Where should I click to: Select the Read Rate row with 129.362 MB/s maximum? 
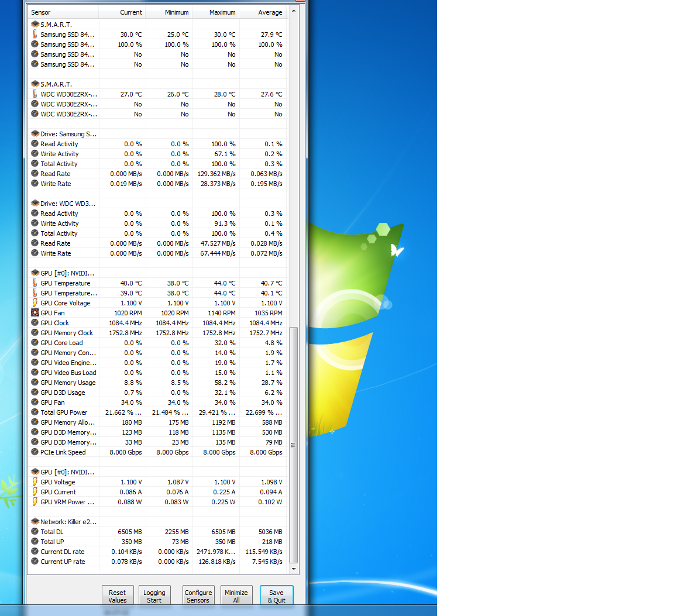click(x=157, y=174)
